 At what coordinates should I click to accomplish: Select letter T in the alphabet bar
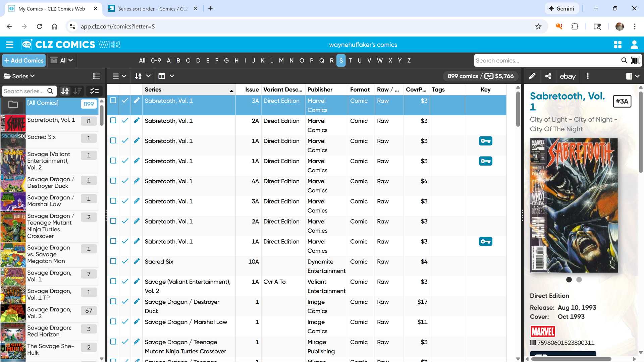click(350, 60)
